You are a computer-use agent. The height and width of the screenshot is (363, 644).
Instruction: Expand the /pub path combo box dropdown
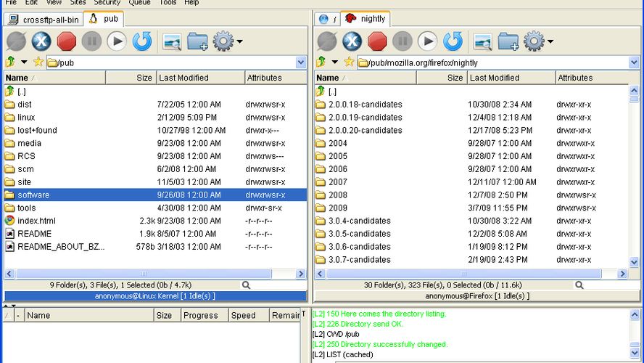tap(301, 62)
